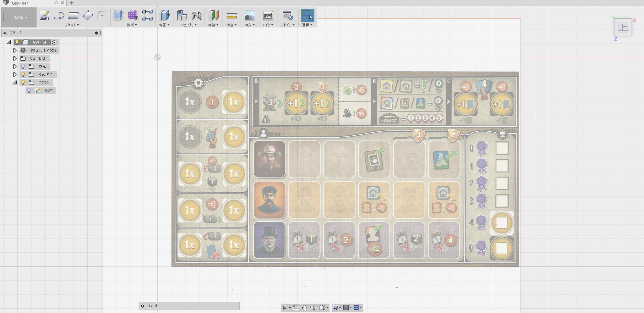Open Display Settings monitor icon
Image resolution: width=644 pixels, height=313 pixels.
pos(335,308)
